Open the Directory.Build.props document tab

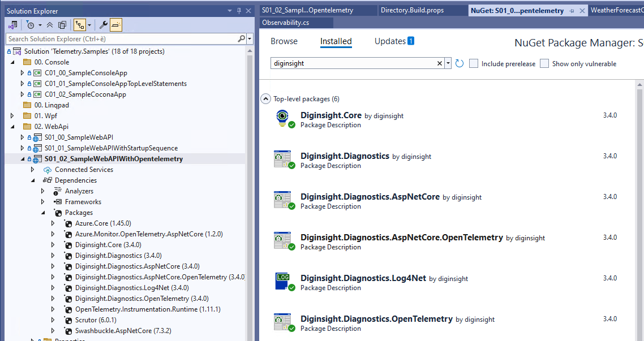pos(411,10)
